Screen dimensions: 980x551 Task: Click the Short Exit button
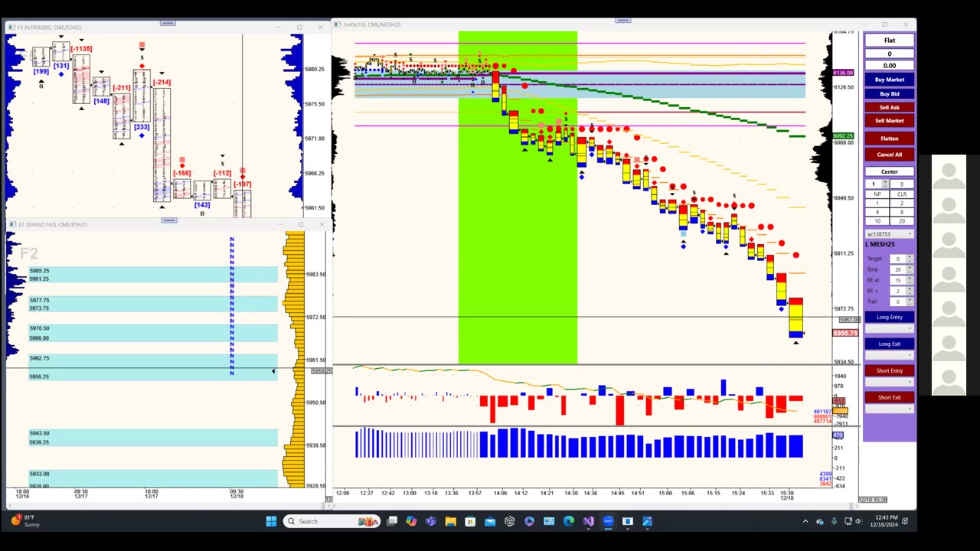coord(889,397)
